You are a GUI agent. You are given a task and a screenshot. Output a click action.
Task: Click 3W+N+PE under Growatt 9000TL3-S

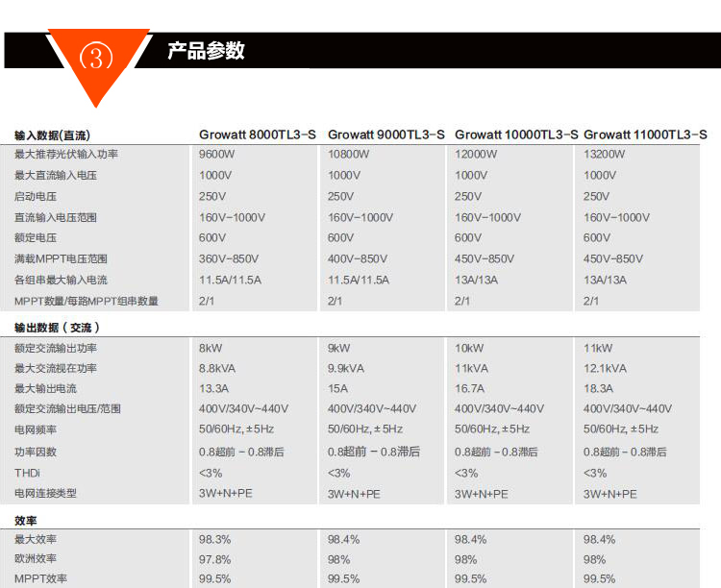pos(354,494)
